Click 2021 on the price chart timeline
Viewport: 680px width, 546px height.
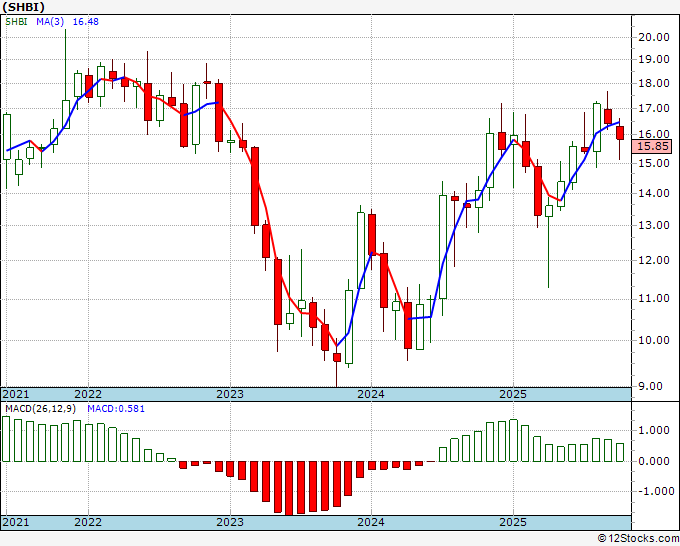click(16, 394)
